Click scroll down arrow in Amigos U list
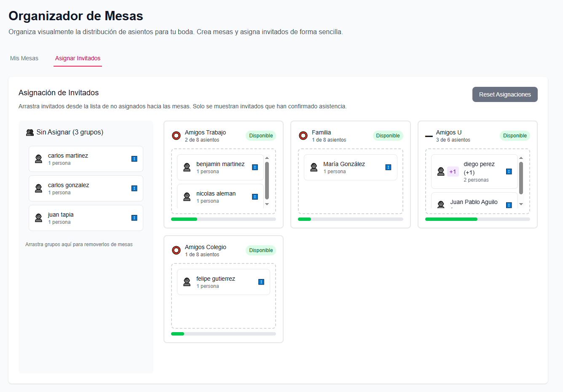Viewport: 563px width, 392px height. (521, 204)
